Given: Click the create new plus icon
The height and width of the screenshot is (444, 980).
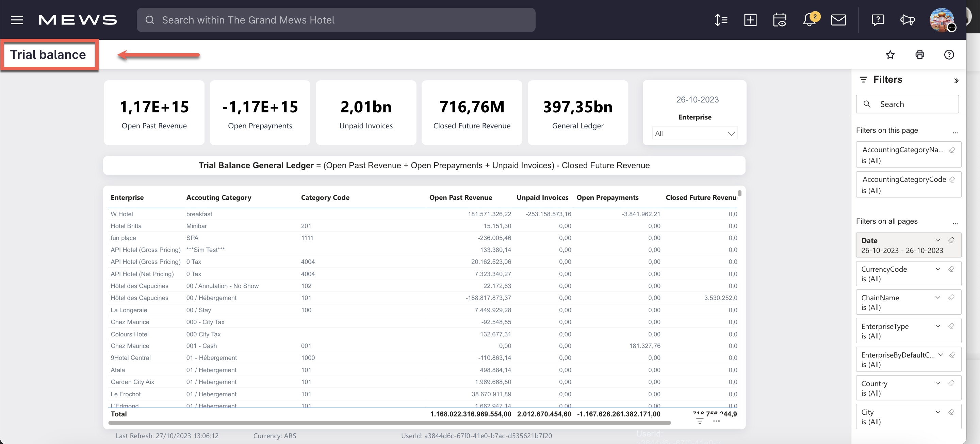Looking at the screenshot, I should click(x=750, y=20).
